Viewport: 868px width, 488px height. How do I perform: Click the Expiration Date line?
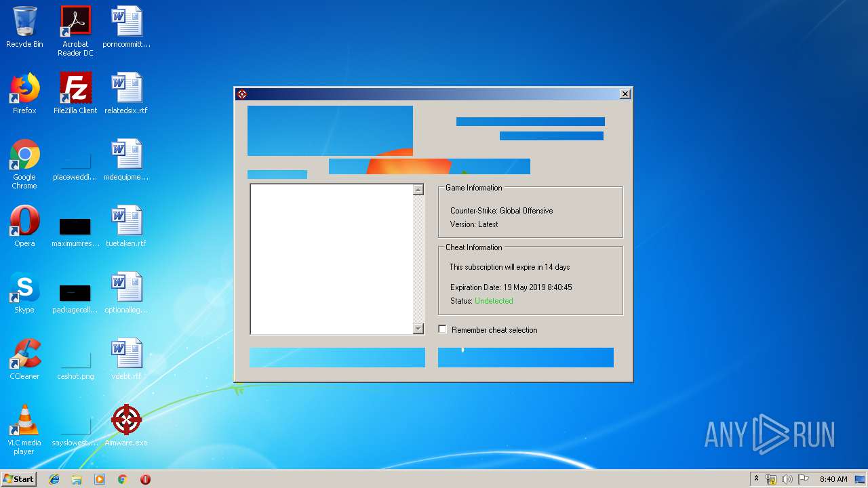pos(511,287)
